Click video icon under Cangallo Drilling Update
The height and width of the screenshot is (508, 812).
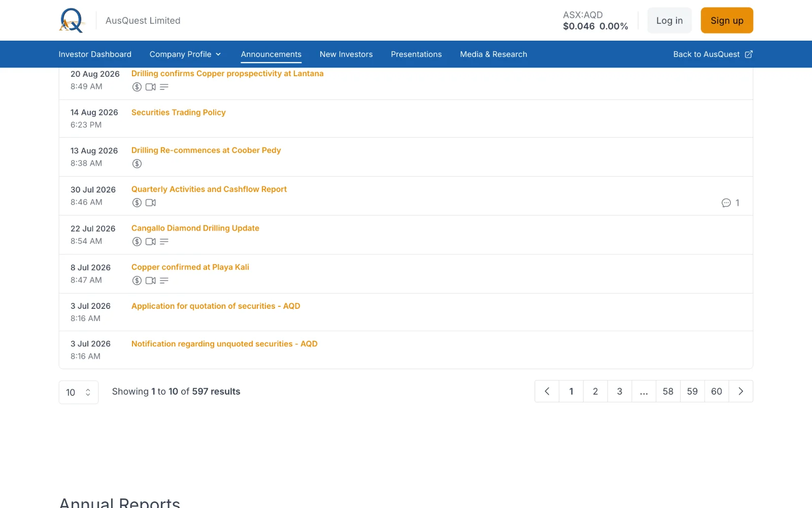coord(151,242)
